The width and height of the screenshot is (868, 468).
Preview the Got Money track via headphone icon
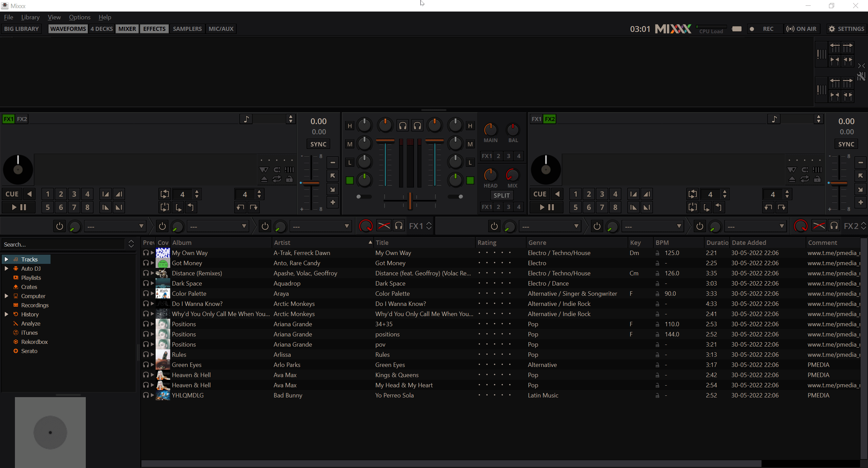146,263
